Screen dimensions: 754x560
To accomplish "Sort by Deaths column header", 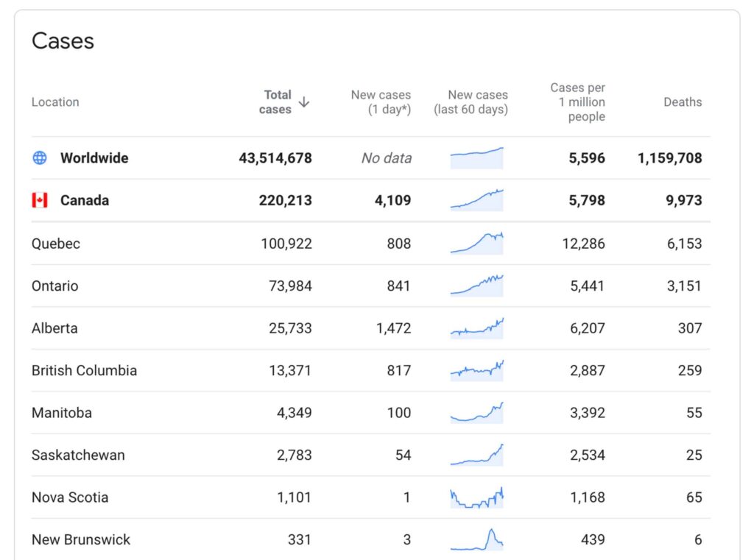I will [x=682, y=102].
